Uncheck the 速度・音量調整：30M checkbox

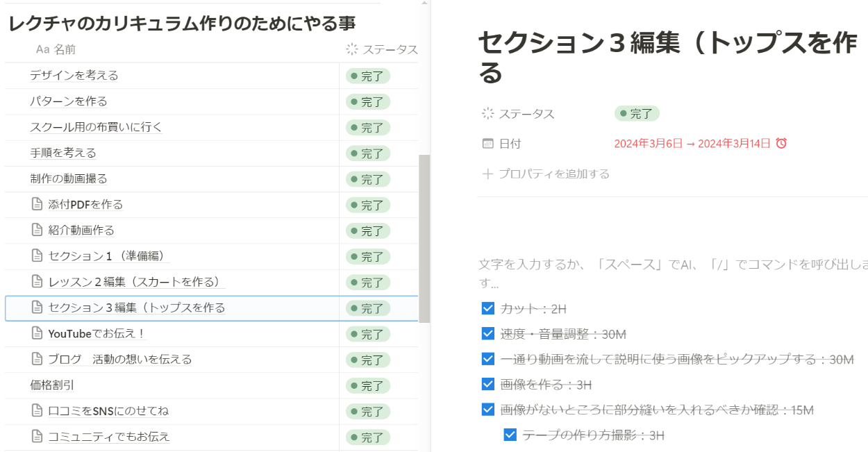[x=487, y=334]
